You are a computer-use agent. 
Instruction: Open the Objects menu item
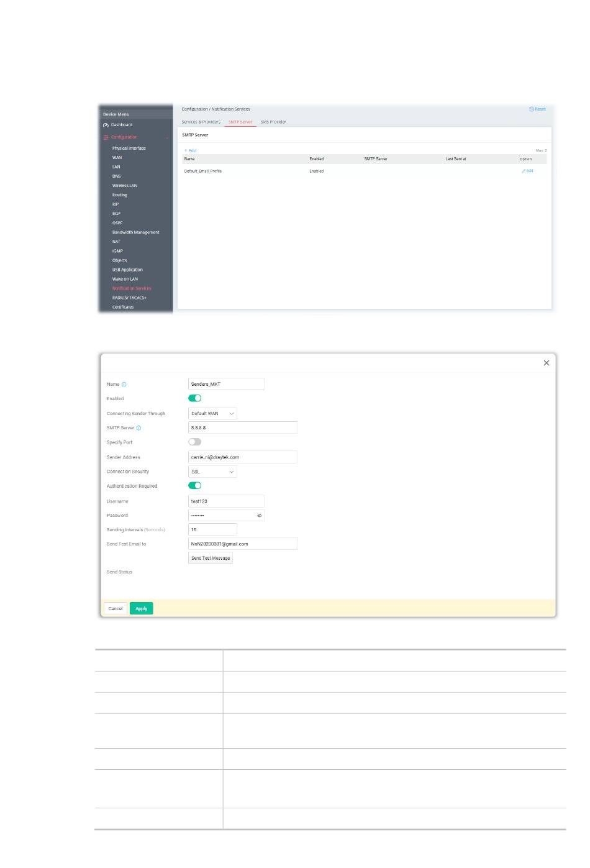[119, 260]
